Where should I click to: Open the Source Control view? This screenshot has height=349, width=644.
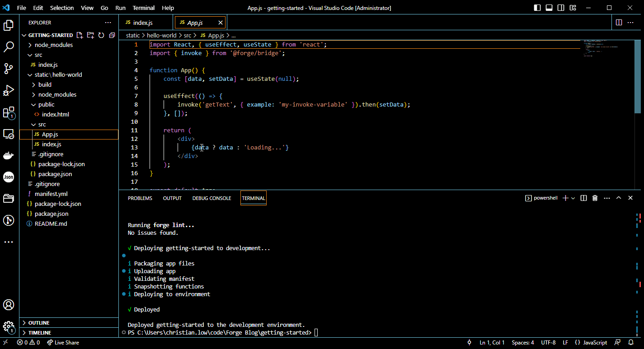tap(9, 69)
